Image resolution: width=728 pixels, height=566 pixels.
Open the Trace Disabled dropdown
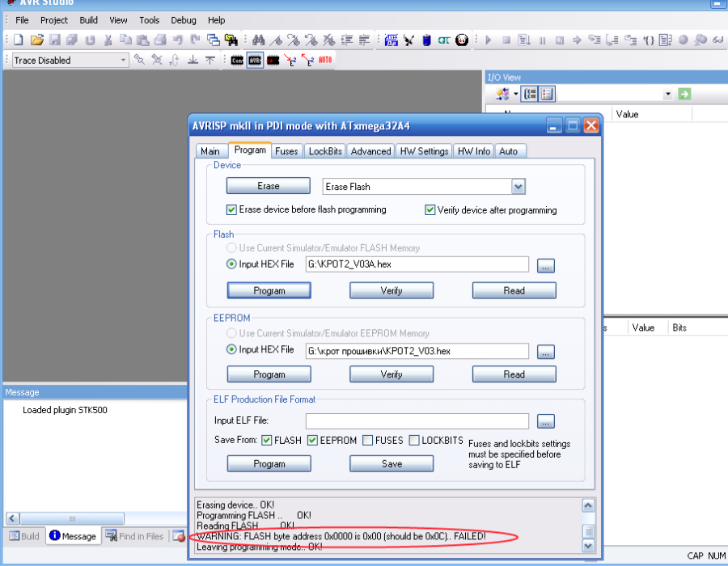(123, 61)
